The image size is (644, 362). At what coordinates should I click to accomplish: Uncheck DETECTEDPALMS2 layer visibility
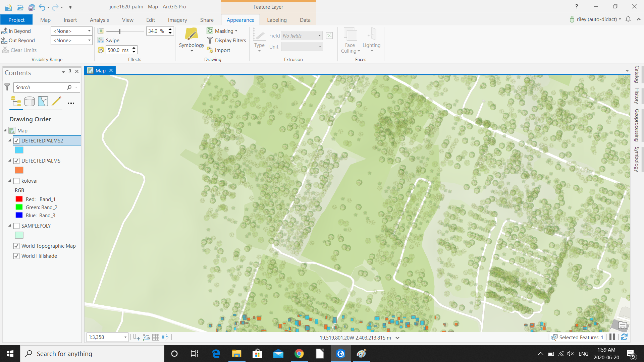tap(16, 140)
